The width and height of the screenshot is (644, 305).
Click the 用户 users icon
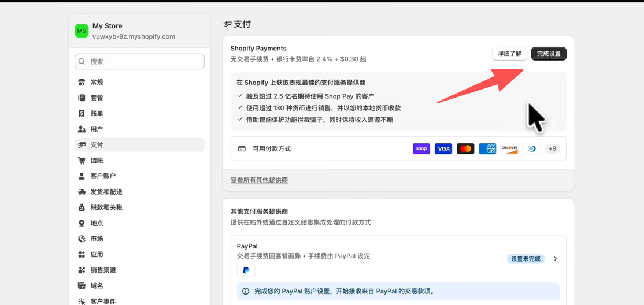pos(82,129)
